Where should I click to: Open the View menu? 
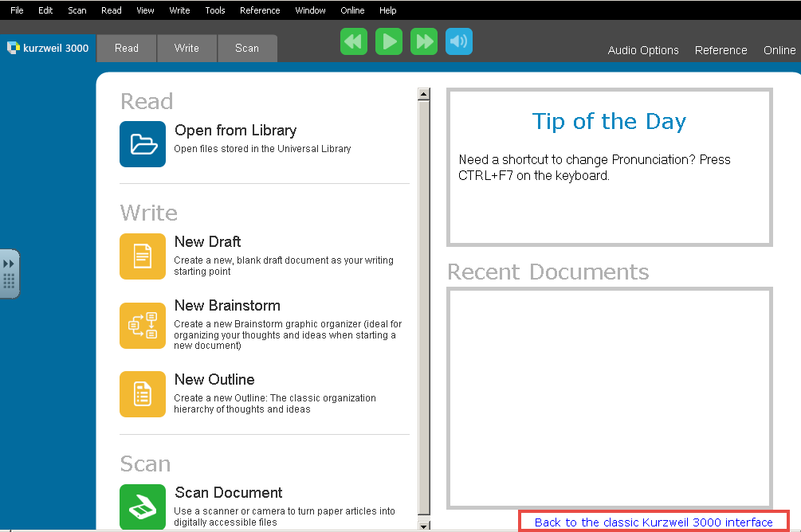coord(145,10)
